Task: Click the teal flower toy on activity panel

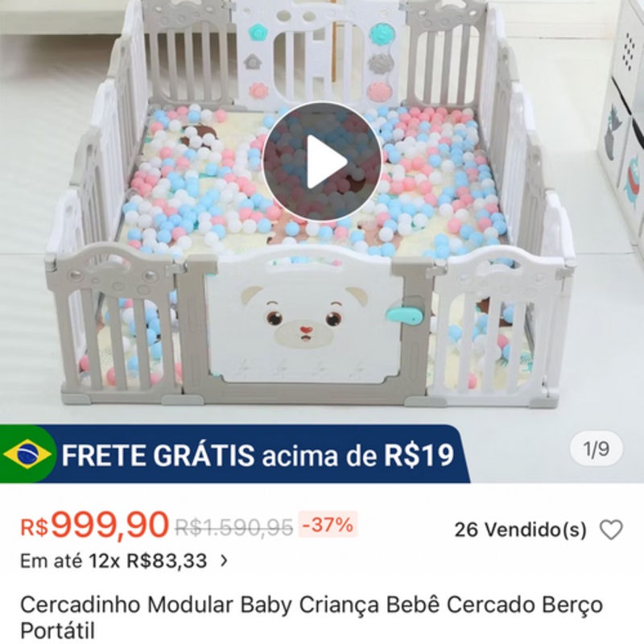Action: 258,31
